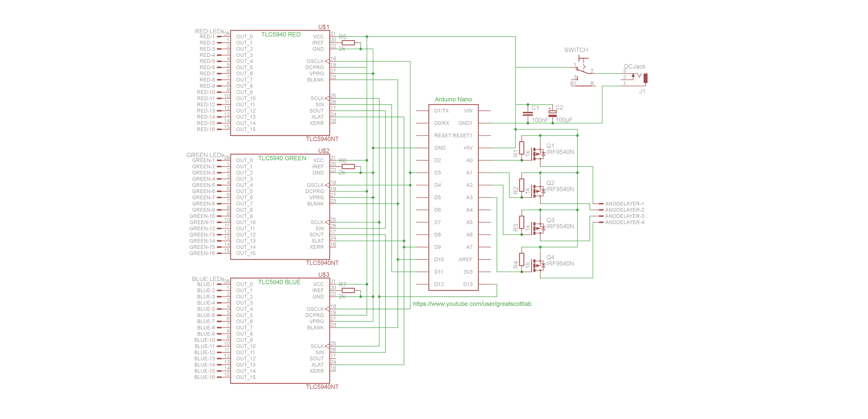Image resolution: width=868 pixels, height=419 pixels.
Task: Select the Q3 MOSFET transistor symbol
Action: 538,228
